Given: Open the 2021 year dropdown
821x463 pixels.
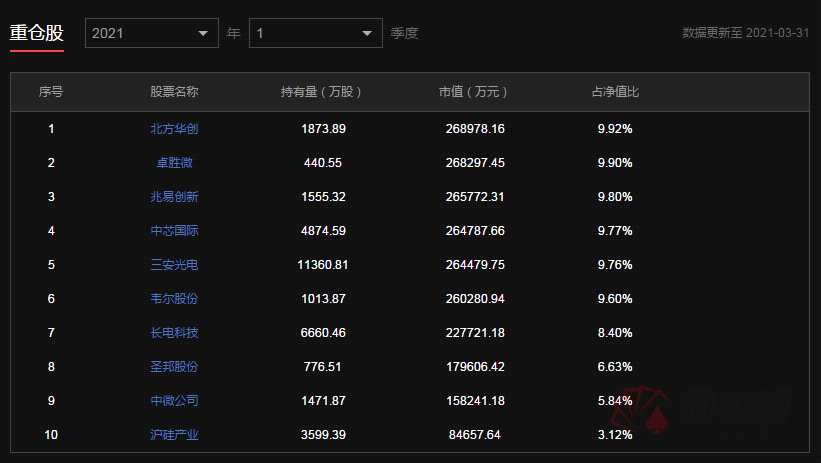Looking at the screenshot, I should (152, 33).
